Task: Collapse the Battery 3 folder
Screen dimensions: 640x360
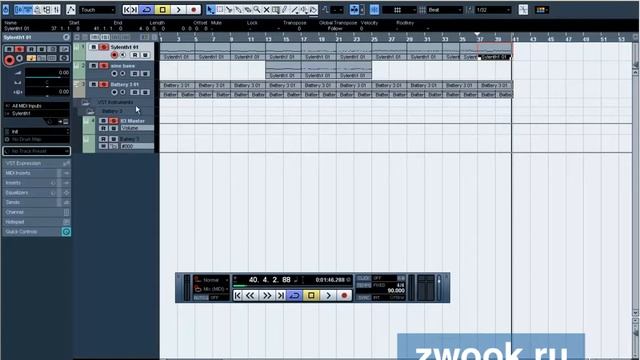Action: click(x=90, y=111)
